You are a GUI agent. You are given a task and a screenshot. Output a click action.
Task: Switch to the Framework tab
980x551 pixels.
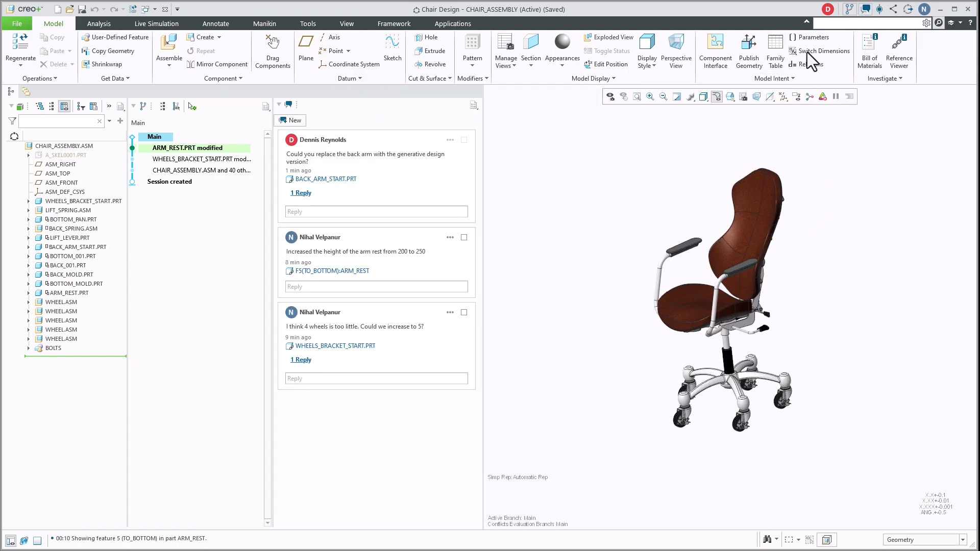pyautogui.click(x=394, y=23)
